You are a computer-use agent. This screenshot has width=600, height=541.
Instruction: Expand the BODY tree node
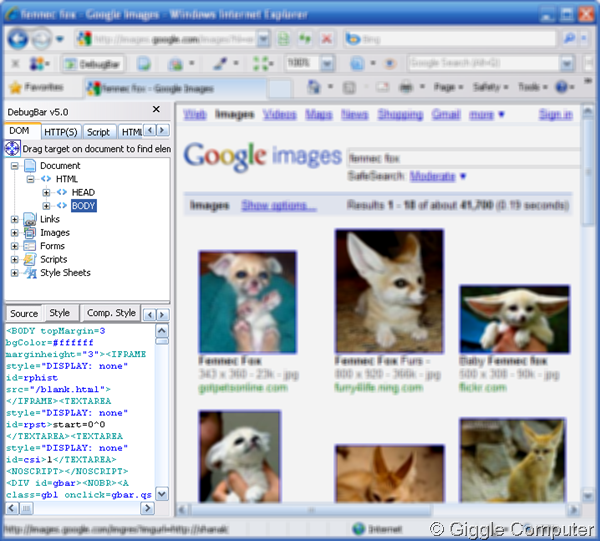[x=46, y=206]
